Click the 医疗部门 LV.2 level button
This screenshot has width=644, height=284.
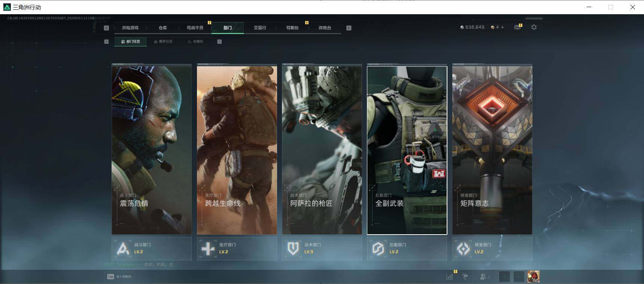pos(237,248)
